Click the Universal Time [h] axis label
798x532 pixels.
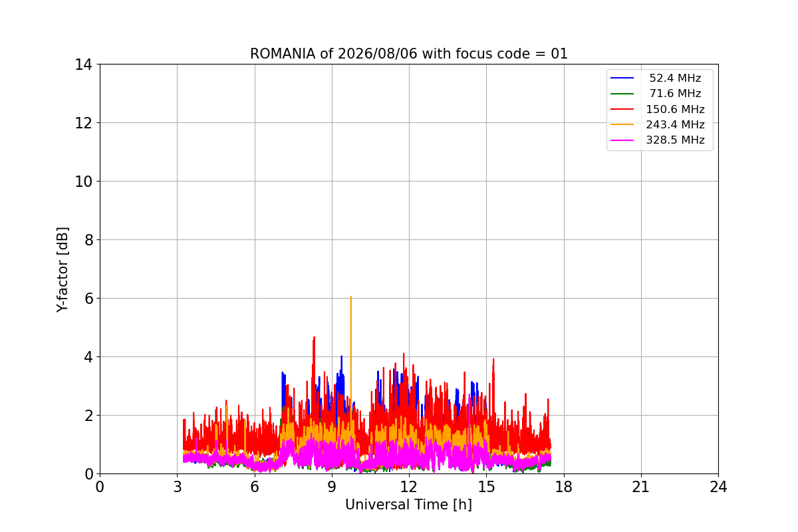point(408,505)
